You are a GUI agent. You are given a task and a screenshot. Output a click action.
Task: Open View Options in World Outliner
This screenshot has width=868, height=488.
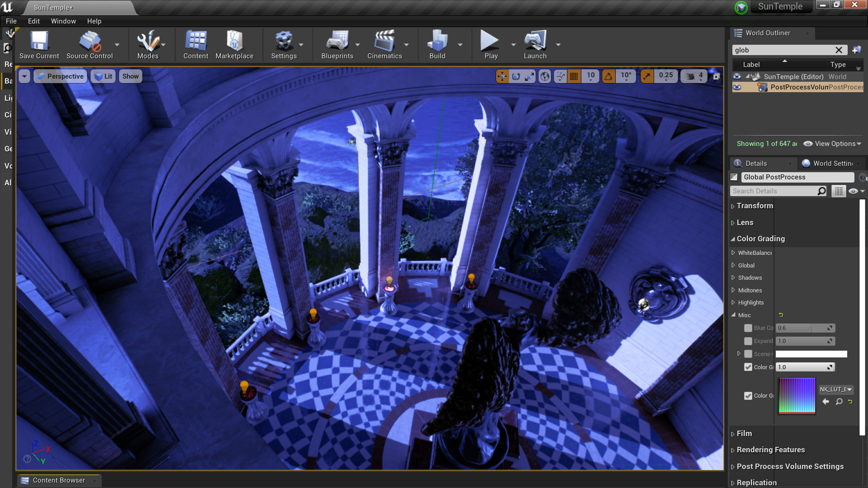[x=832, y=144]
